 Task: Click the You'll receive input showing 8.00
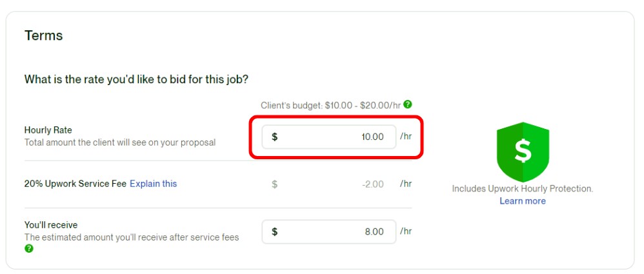point(329,231)
